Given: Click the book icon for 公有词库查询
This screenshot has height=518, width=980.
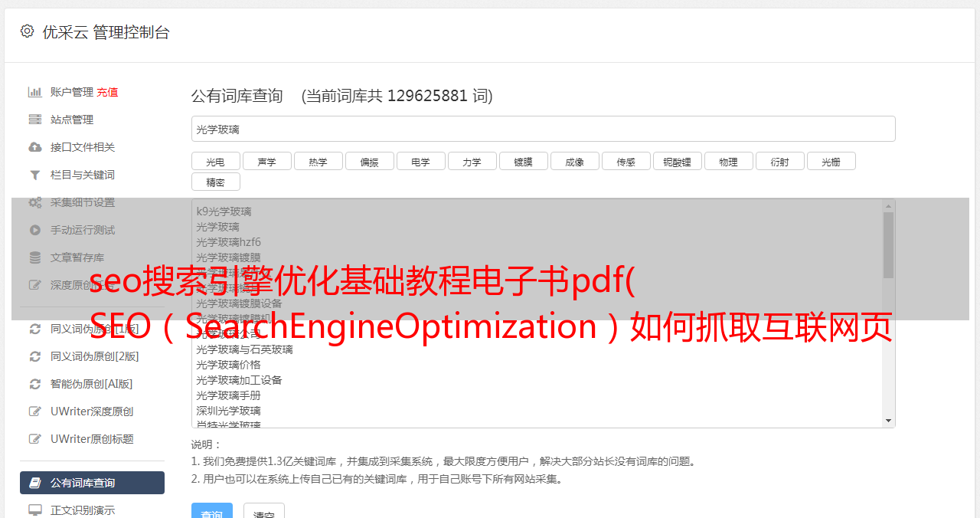Looking at the screenshot, I should click(35, 483).
